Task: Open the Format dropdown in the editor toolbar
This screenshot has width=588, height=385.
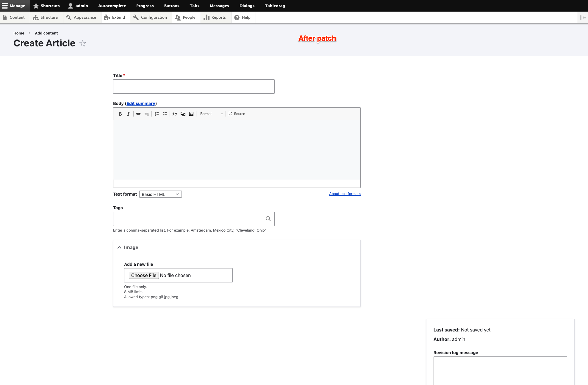Action: [x=211, y=114]
